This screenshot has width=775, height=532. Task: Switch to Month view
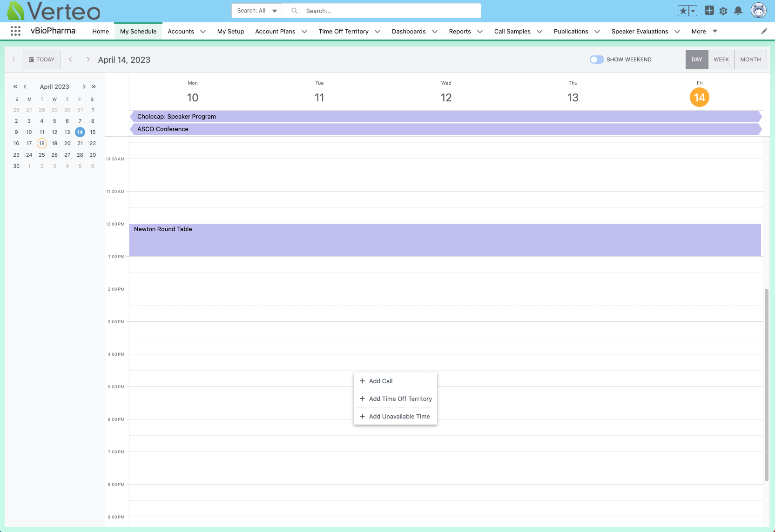point(750,60)
